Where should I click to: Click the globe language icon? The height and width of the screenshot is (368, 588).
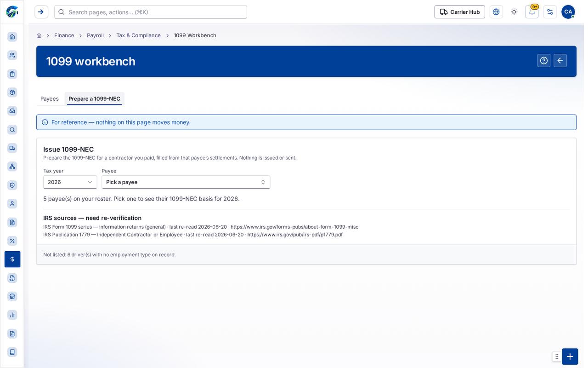coord(496,12)
